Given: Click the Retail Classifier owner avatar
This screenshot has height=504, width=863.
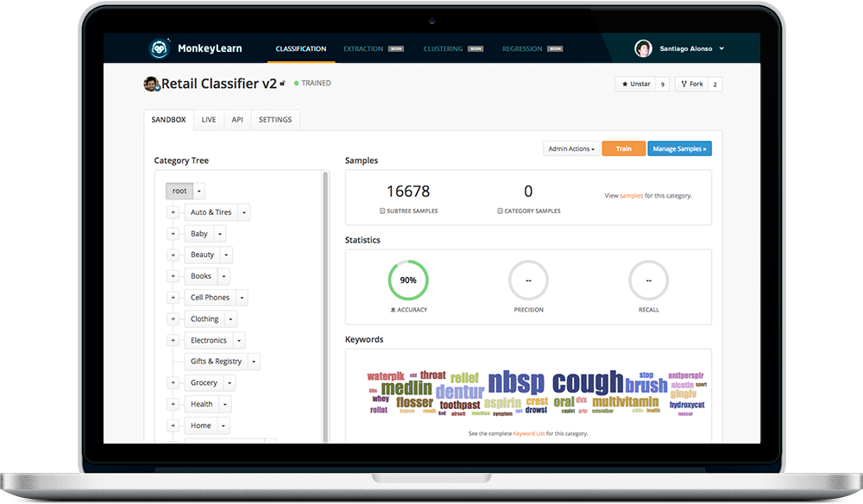Looking at the screenshot, I should point(151,85).
